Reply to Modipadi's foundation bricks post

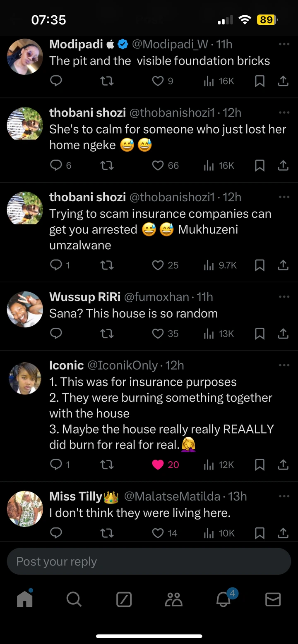tap(56, 81)
